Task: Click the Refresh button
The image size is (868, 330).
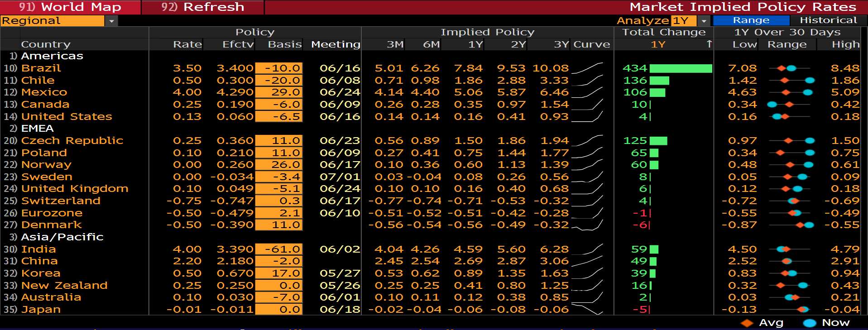Action: tap(203, 7)
